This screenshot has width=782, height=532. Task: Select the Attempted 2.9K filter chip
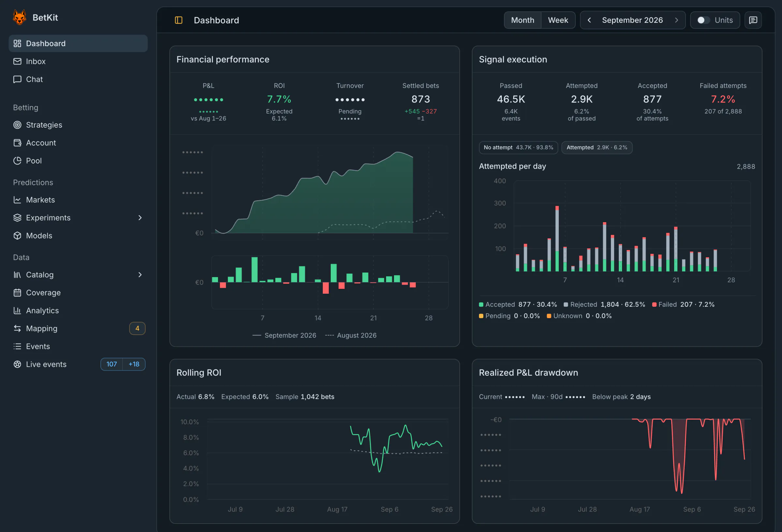597,147
